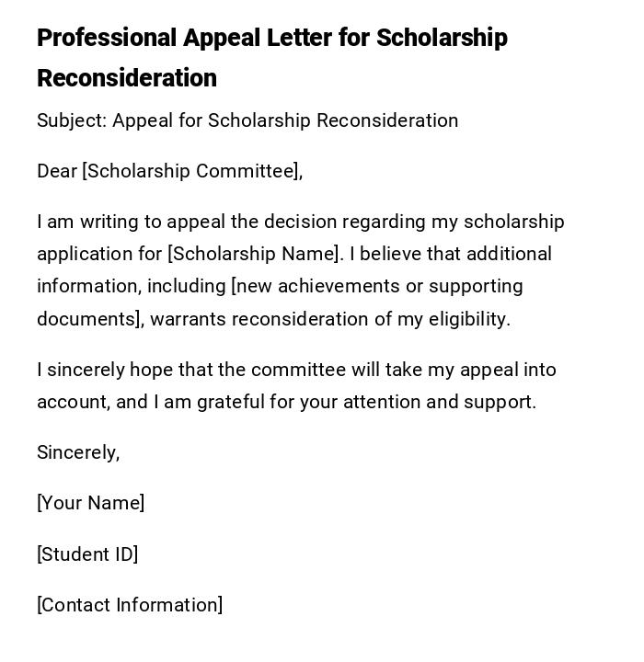This screenshot has height=662, width=644.
Task: Select the [Scholarship Committee] placeholder
Action: pyautogui.click(x=191, y=171)
